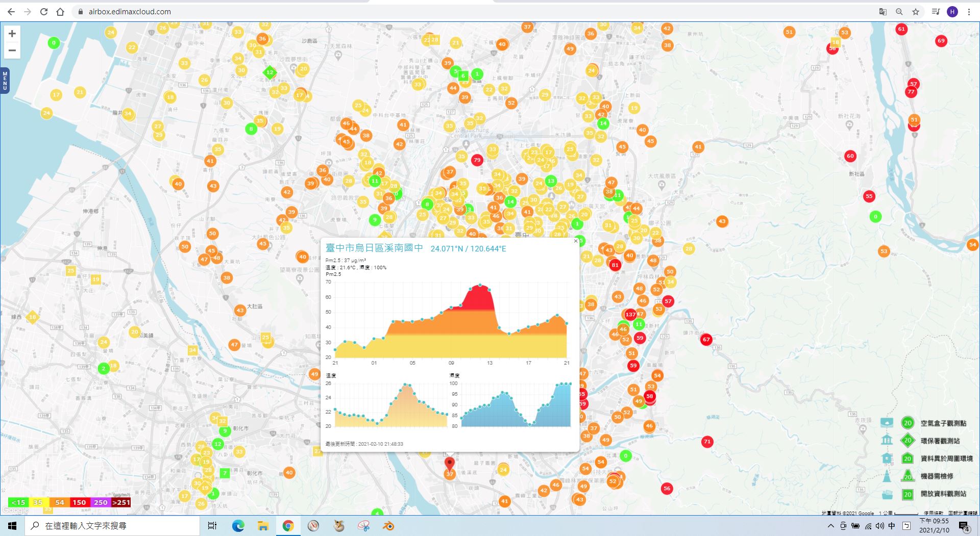Launch Microsoft Edge from taskbar

(238, 526)
